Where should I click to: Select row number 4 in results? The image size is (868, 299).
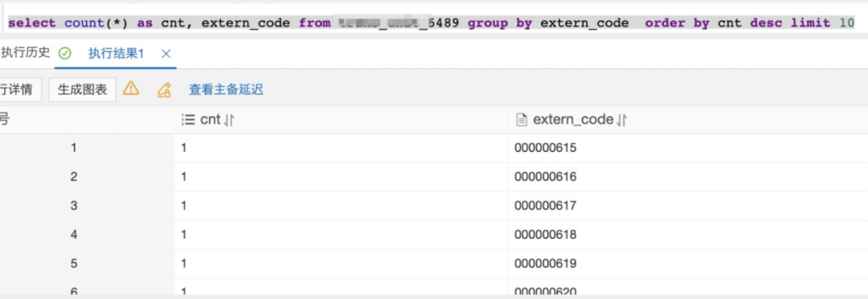[74, 235]
